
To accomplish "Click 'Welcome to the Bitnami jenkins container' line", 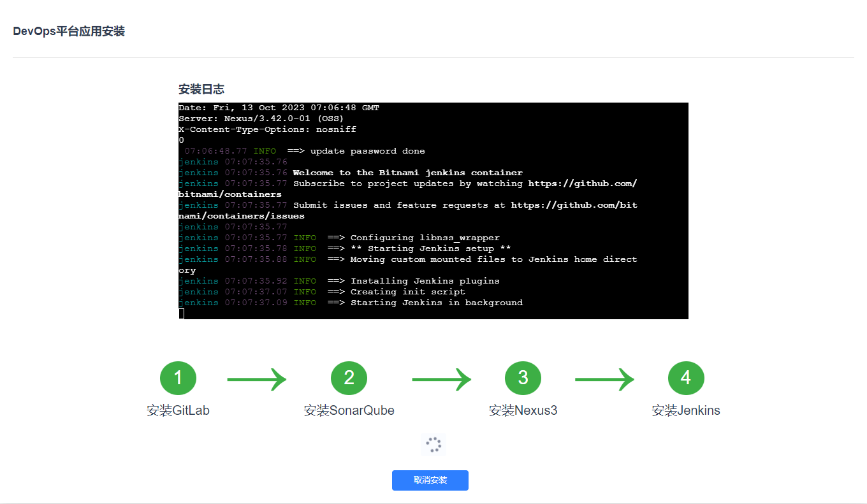I will (x=351, y=173).
